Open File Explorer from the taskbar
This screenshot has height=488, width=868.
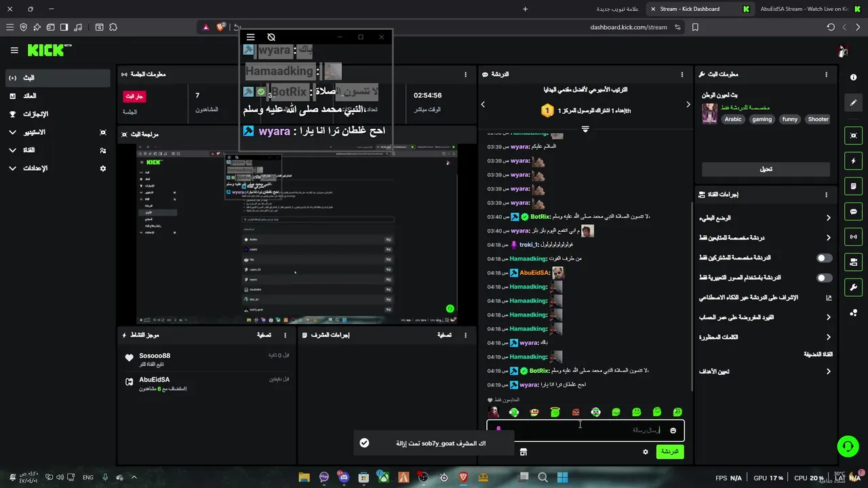(304, 477)
